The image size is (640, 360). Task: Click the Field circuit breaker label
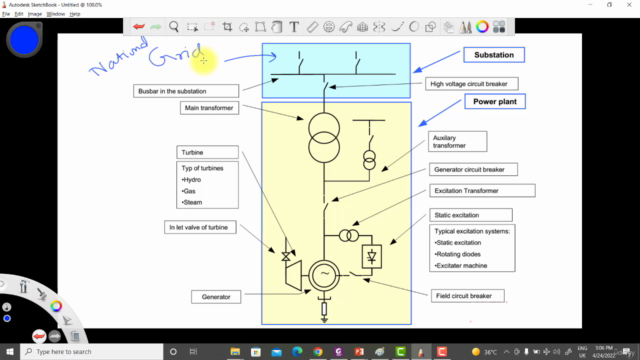pyautogui.click(x=468, y=296)
